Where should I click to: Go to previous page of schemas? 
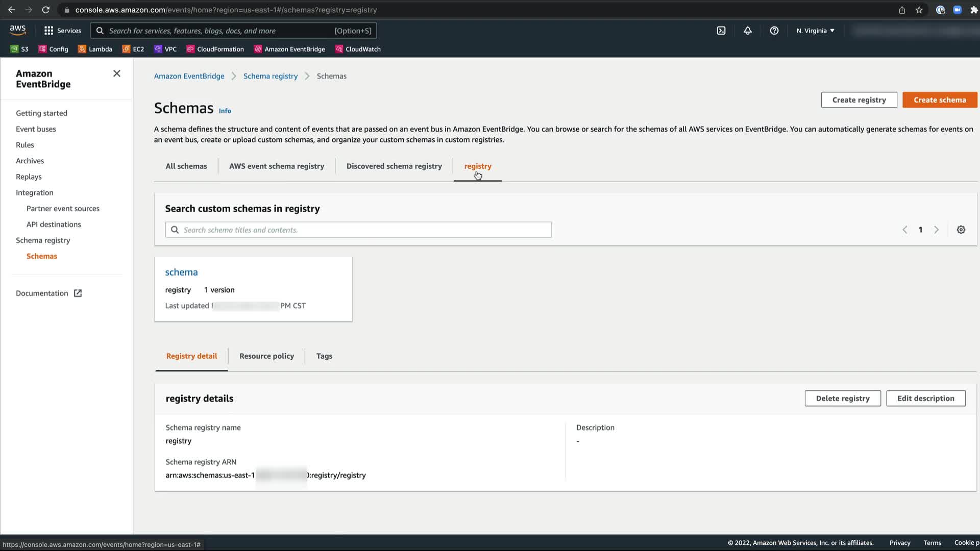pos(904,230)
